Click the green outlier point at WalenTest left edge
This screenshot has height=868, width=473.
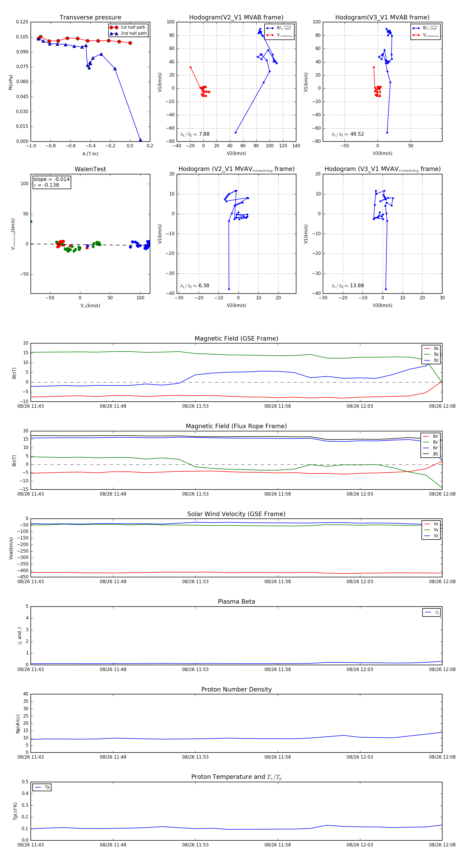[x=31, y=222]
